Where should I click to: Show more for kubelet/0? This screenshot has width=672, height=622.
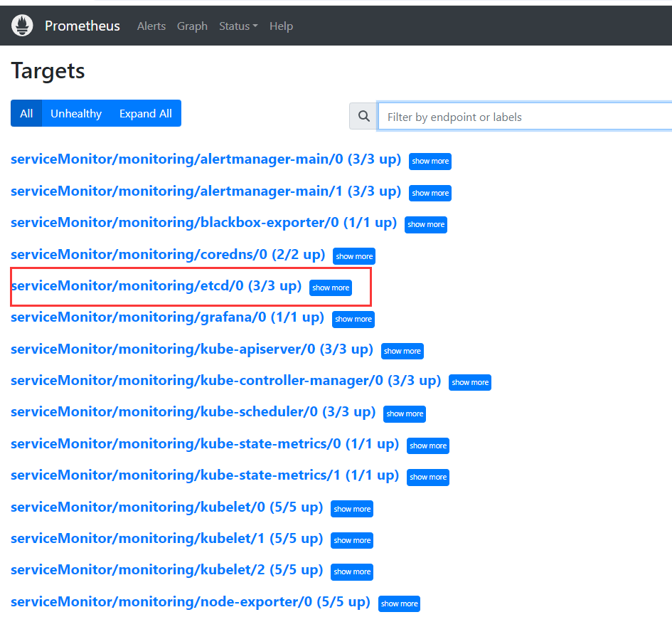[x=352, y=509]
